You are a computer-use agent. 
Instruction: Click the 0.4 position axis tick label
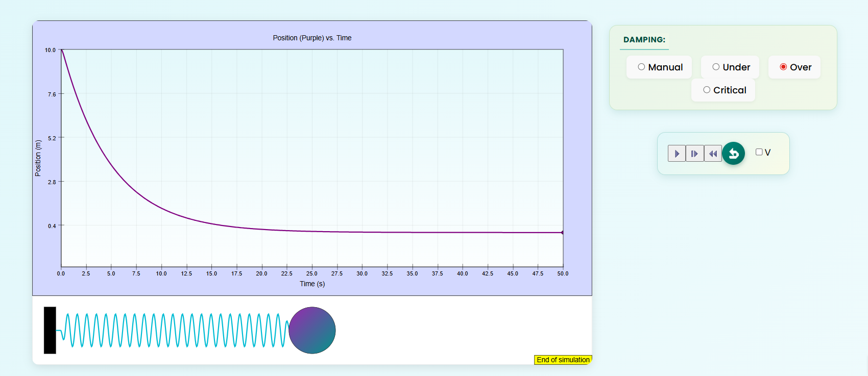coord(52,226)
